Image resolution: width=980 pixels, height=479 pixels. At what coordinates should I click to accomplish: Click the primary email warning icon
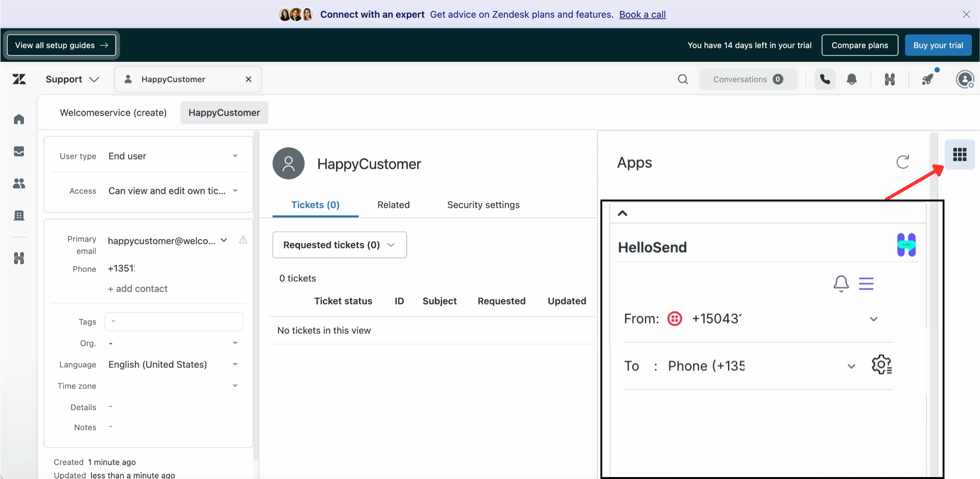[x=243, y=240]
